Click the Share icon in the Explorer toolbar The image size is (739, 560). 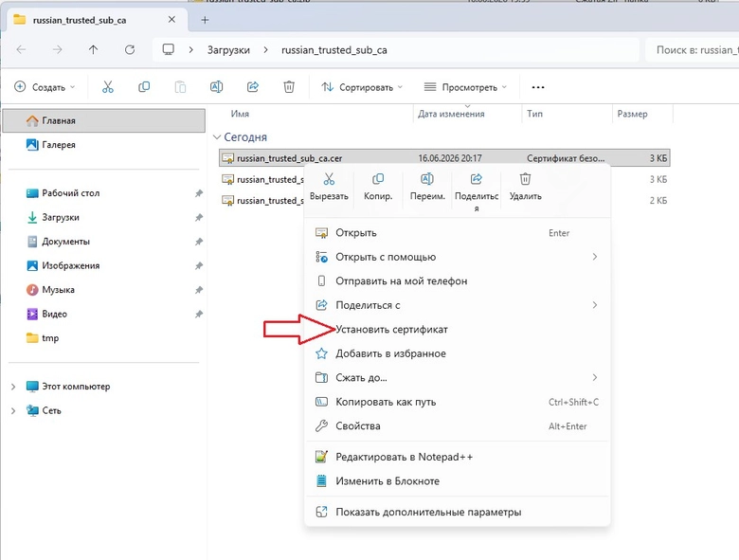pos(253,87)
